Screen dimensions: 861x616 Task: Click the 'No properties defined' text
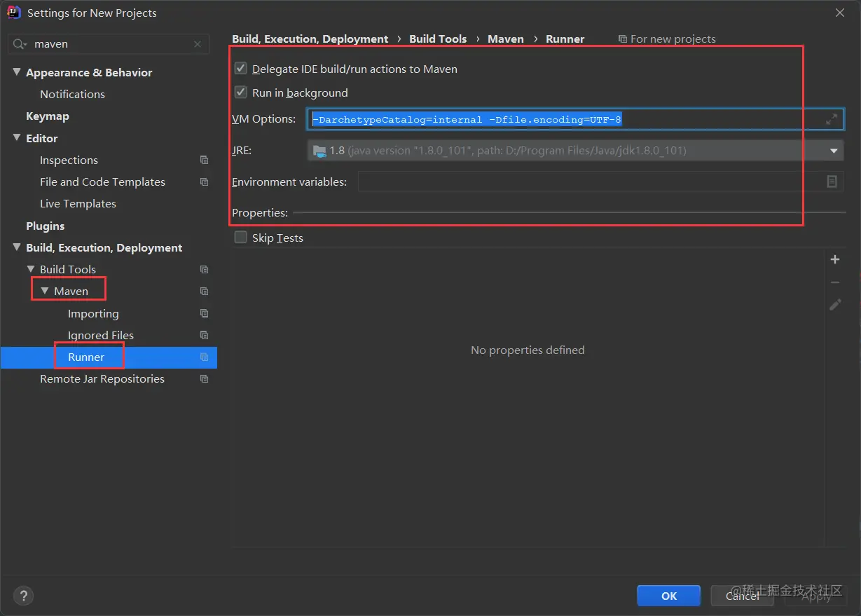528,350
